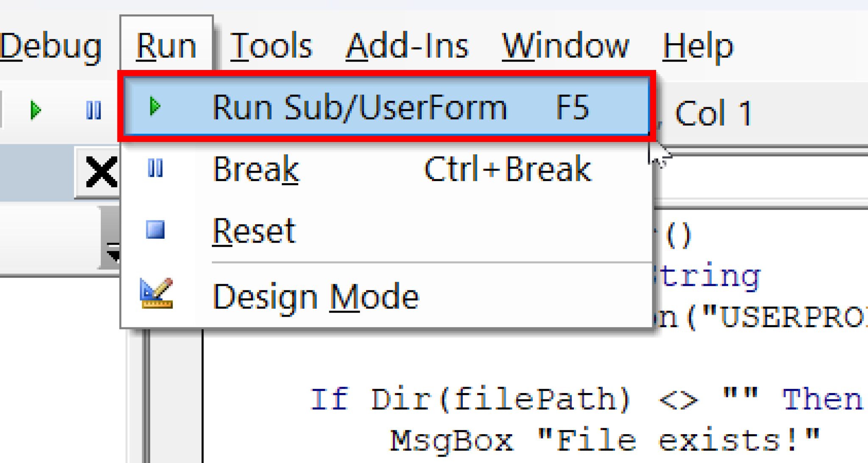Image resolution: width=868 pixels, height=463 pixels.
Task: Open the Debug menu
Action: click(x=51, y=46)
